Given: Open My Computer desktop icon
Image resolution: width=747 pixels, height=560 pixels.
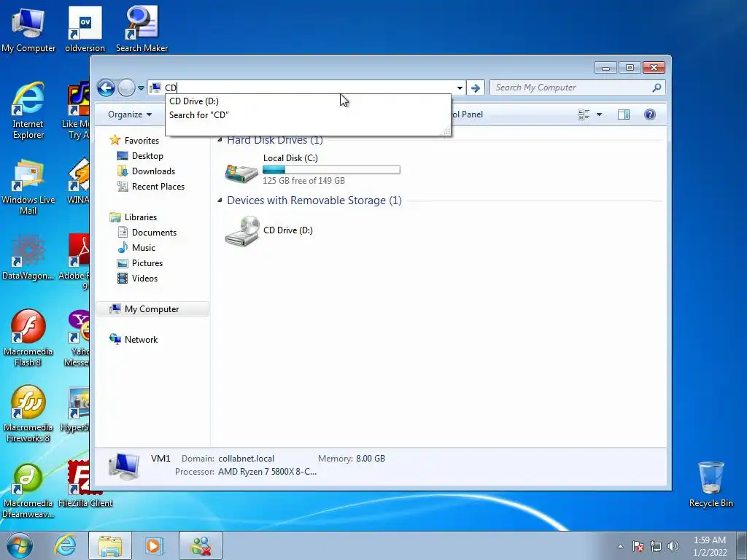Looking at the screenshot, I should 28,28.
